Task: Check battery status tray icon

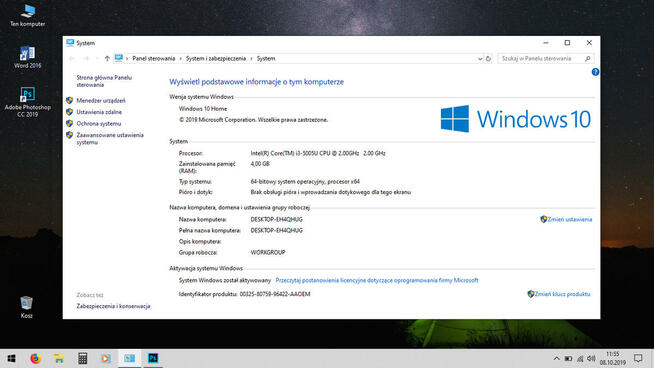Action: 568,358
